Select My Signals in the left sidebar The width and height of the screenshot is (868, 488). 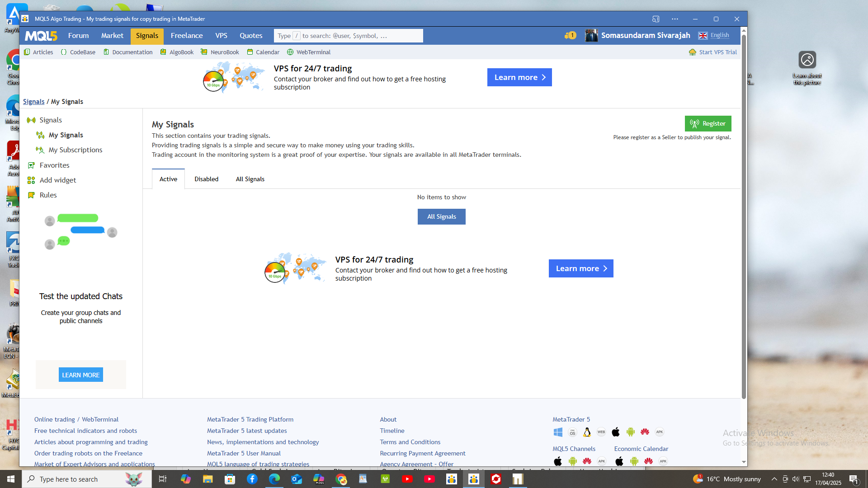(60, 135)
